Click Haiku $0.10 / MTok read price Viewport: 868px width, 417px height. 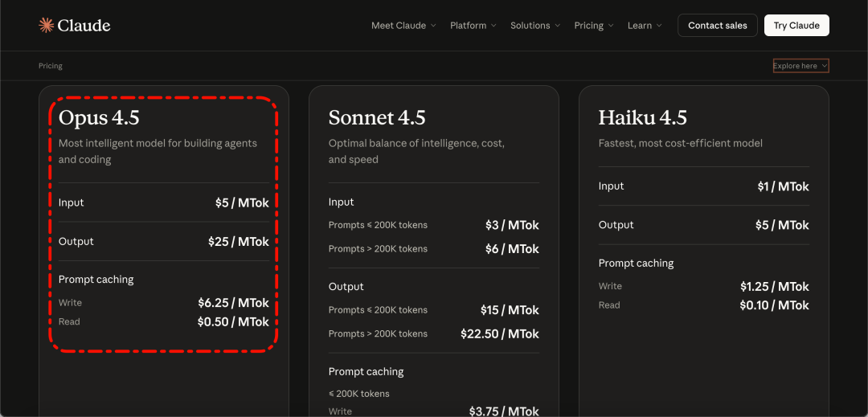tap(774, 305)
